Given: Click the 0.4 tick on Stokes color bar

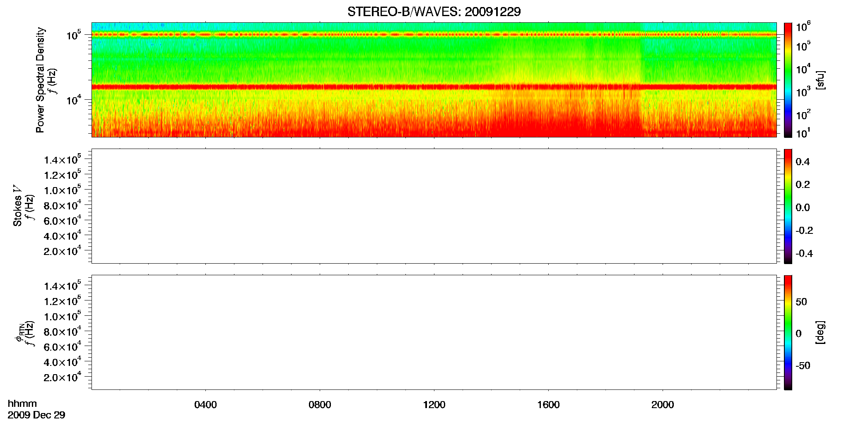Looking at the screenshot, I should 803,162.
